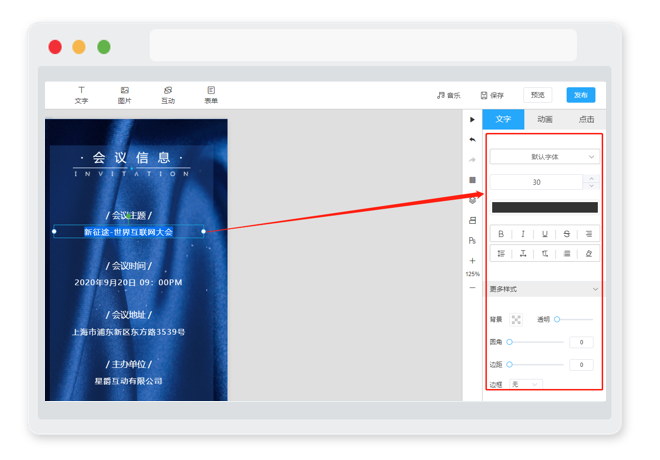Toggle strikethrough formatting

[567, 234]
